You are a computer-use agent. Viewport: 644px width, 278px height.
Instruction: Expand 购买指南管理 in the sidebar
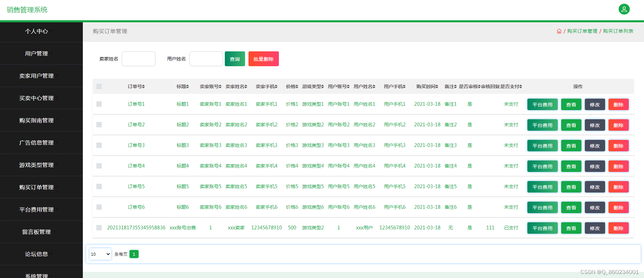[x=37, y=120]
